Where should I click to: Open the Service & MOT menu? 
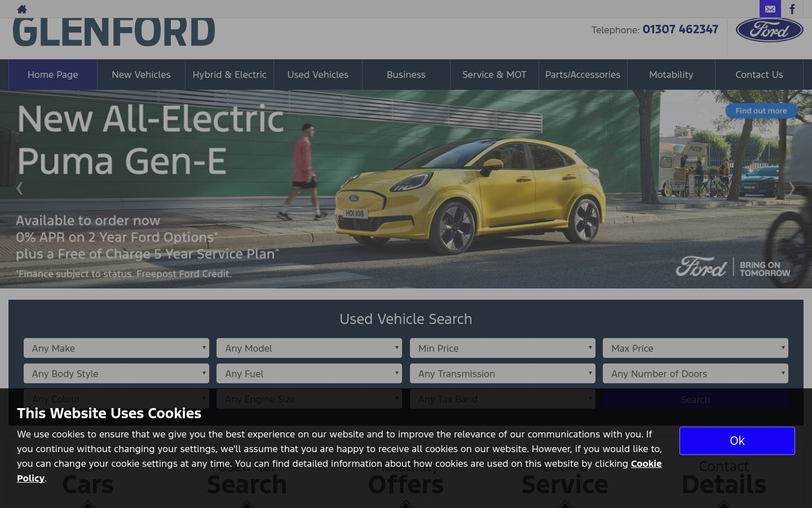click(495, 75)
